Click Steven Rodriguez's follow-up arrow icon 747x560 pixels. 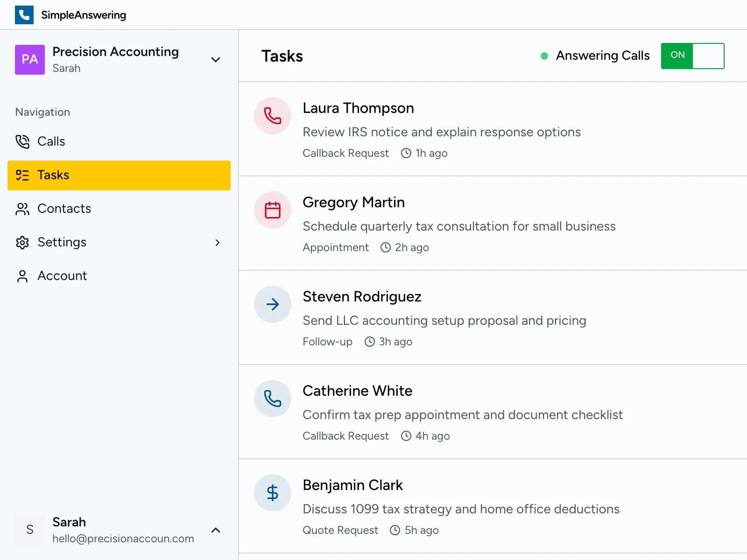273,304
